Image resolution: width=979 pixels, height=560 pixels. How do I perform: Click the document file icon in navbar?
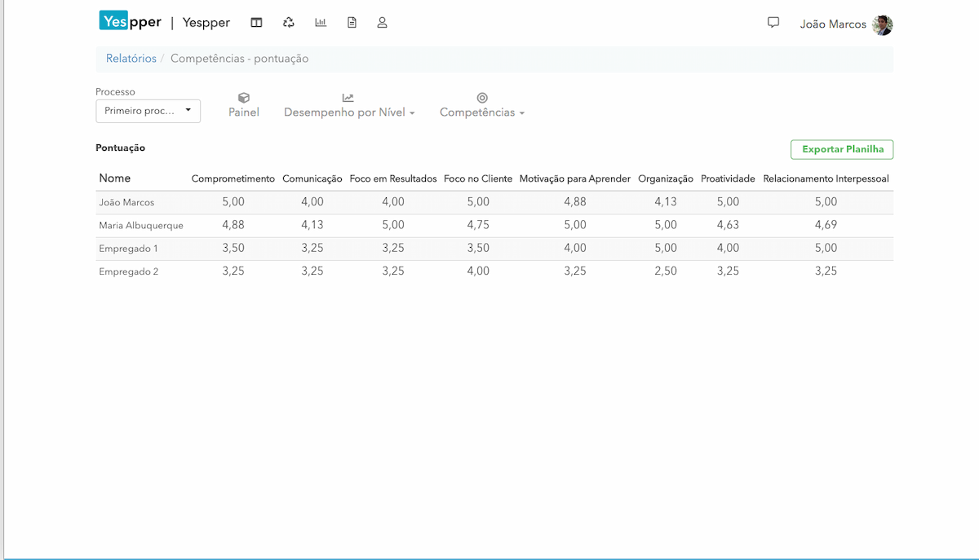click(352, 23)
